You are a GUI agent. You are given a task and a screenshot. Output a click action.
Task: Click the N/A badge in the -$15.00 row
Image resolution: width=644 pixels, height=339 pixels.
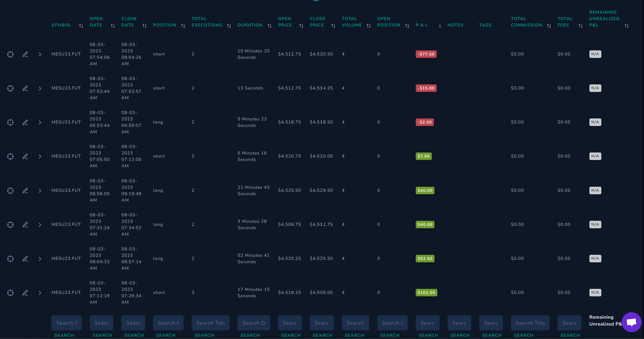595,88
